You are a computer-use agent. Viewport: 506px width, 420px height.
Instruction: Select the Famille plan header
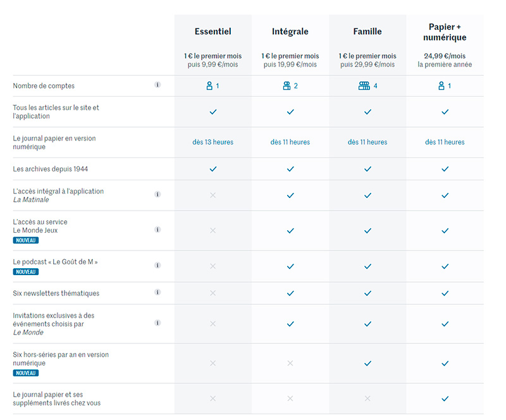[x=367, y=32]
